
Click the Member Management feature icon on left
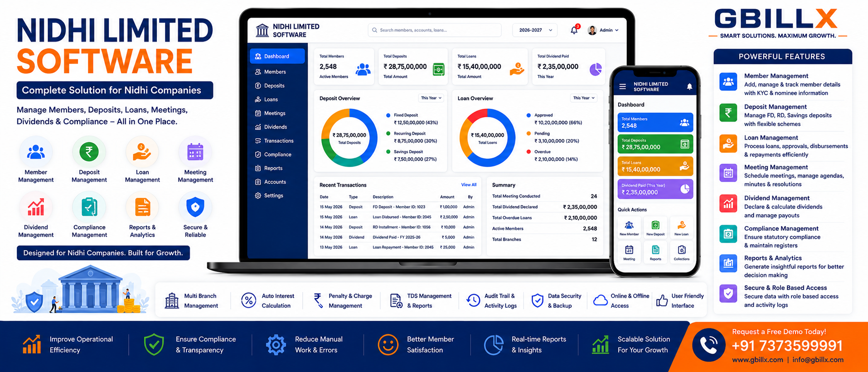[36, 152]
